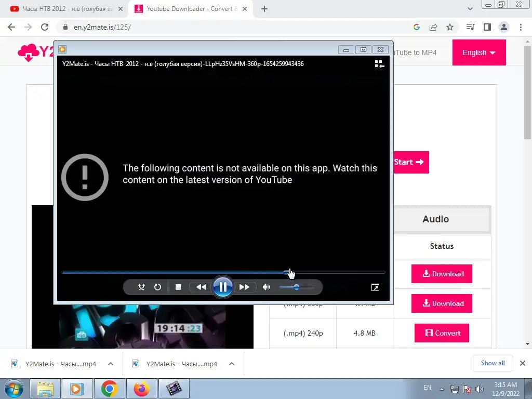
Task: Switch to the Audio tab
Action: click(x=442, y=219)
